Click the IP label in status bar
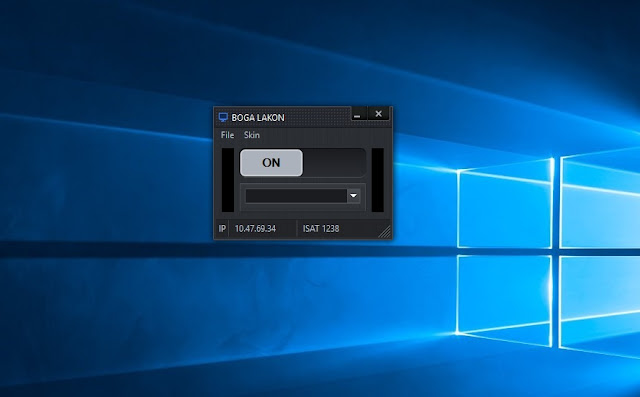The height and width of the screenshot is (397, 640). (222, 229)
